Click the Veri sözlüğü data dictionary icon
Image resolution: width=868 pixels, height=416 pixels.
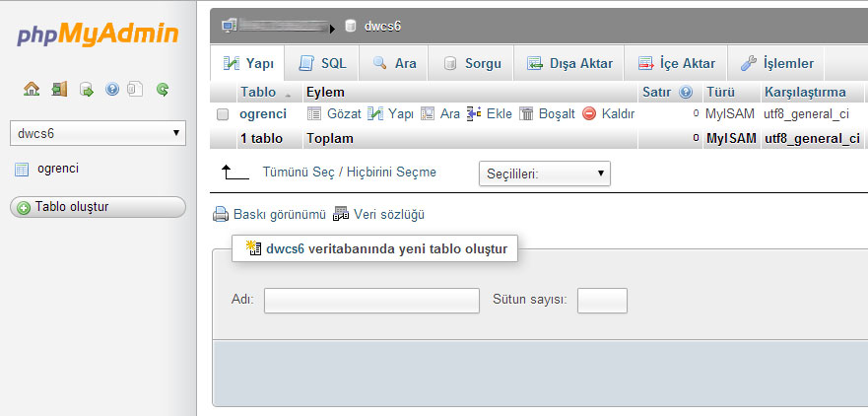point(341,214)
